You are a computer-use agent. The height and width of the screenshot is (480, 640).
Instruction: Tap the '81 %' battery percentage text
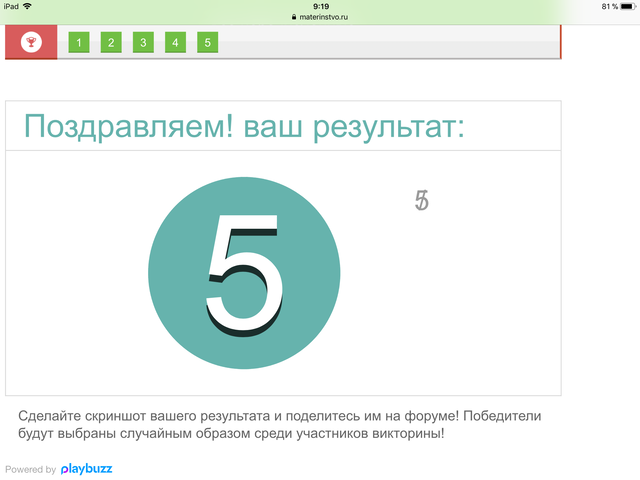pyautogui.click(x=609, y=7)
